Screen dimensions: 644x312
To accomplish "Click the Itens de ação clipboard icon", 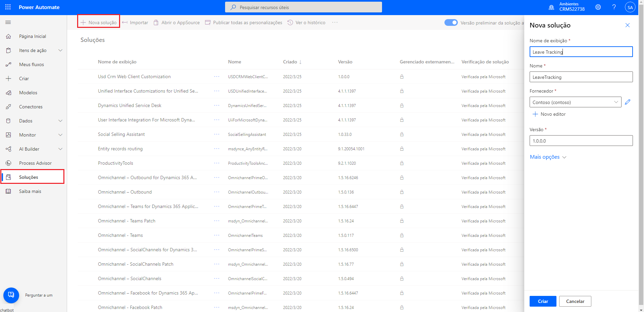I will pyautogui.click(x=9, y=50).
